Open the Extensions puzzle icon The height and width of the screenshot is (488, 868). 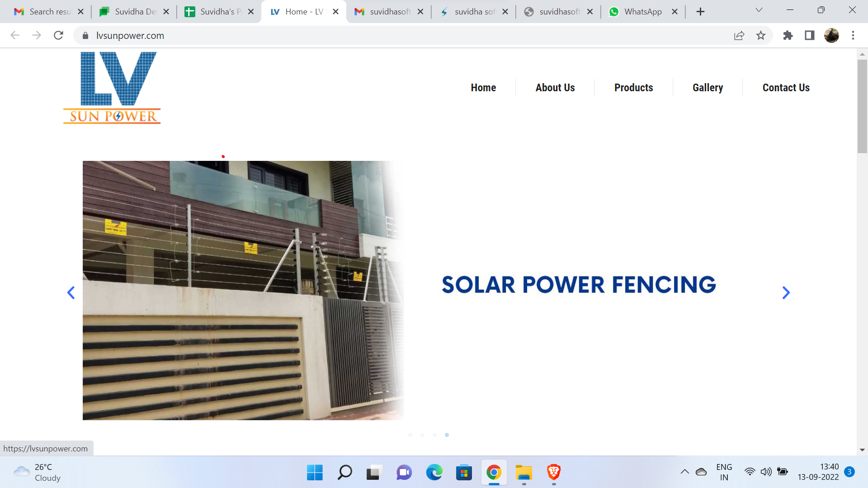[x=788, y=35]
